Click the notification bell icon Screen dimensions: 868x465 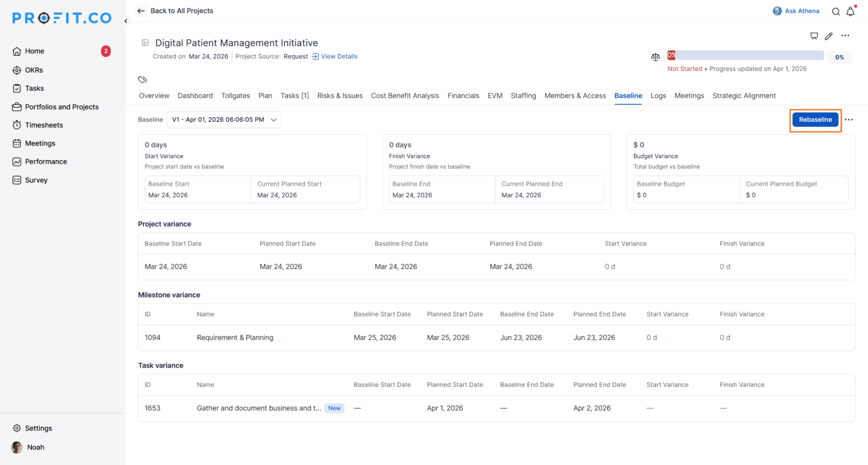coord(850,12)
